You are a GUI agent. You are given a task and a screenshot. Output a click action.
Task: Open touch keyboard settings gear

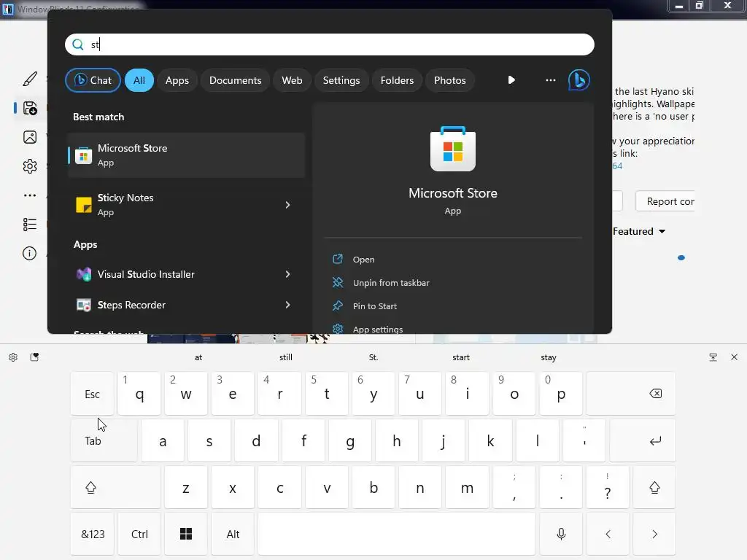pyautogui.click(x=13, y=357)
